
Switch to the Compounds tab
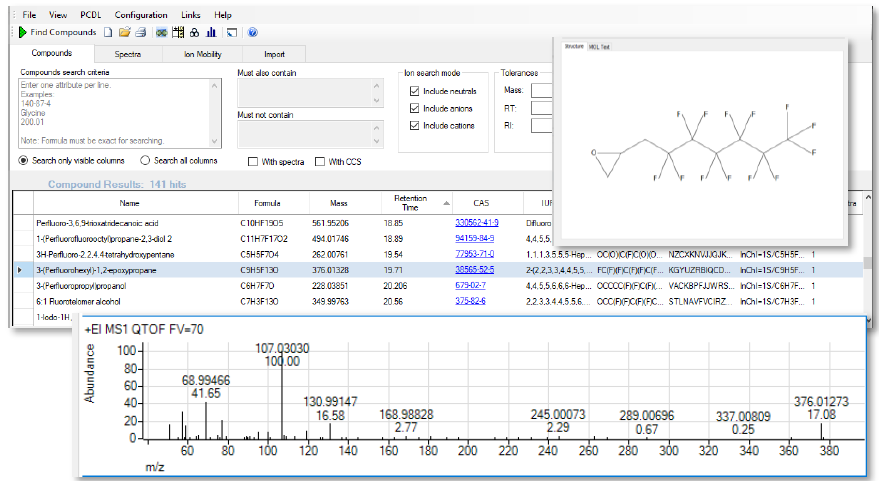(x=52, y=53)
